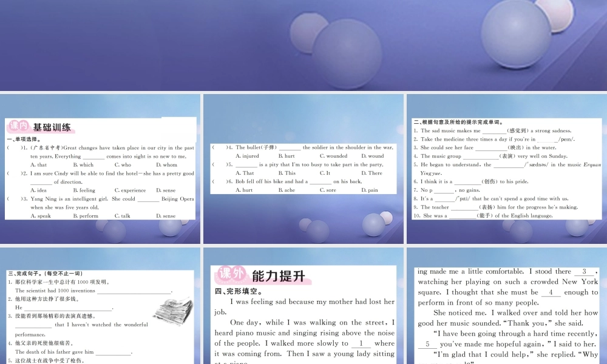Select option A. injured in question 4
Screen dimensions: 607x364
coord(248,156)
